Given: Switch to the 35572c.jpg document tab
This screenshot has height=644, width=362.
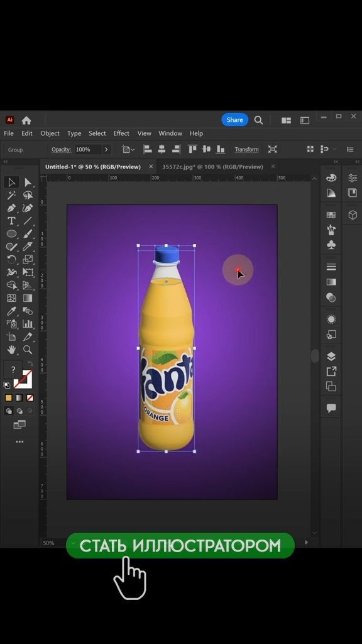Looking at the screenshot, I should tap(212, 167).
